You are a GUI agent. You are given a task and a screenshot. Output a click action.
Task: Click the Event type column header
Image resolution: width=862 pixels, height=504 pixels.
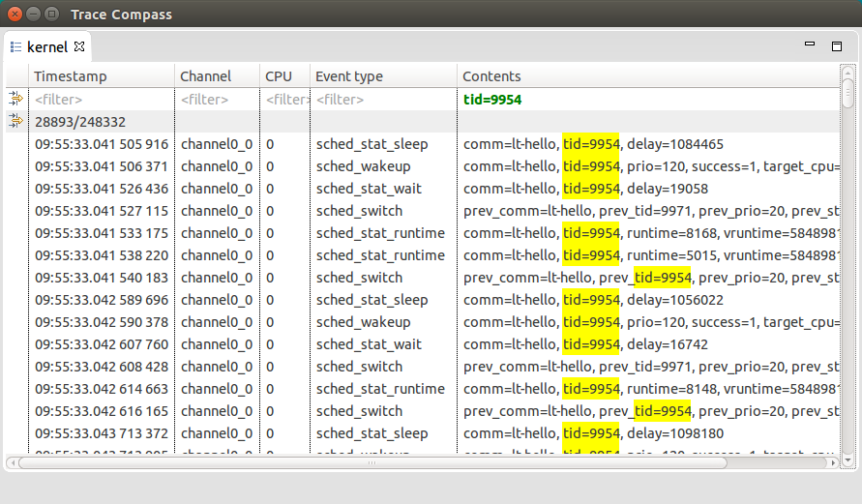tap(382, 76)
